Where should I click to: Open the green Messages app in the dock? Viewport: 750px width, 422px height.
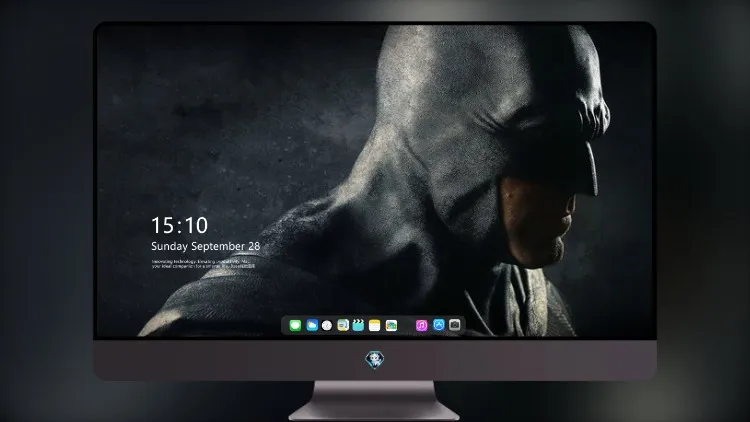[295, 325]
